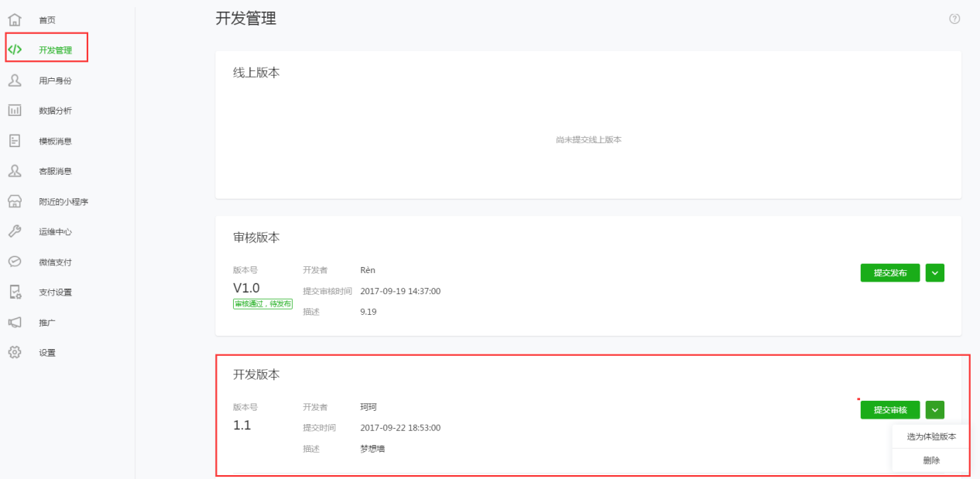Click the green 提交审核 button

pos(890,410)
